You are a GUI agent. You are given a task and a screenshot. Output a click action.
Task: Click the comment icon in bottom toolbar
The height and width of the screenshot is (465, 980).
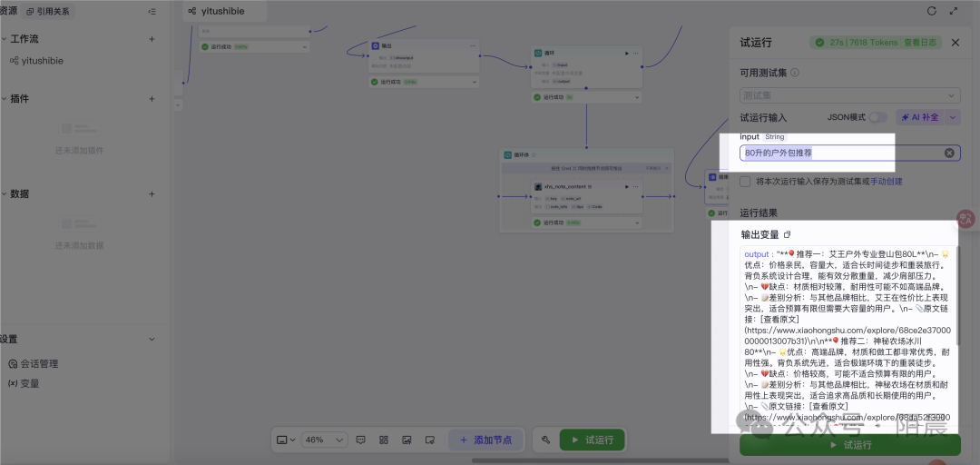[360, 440]
